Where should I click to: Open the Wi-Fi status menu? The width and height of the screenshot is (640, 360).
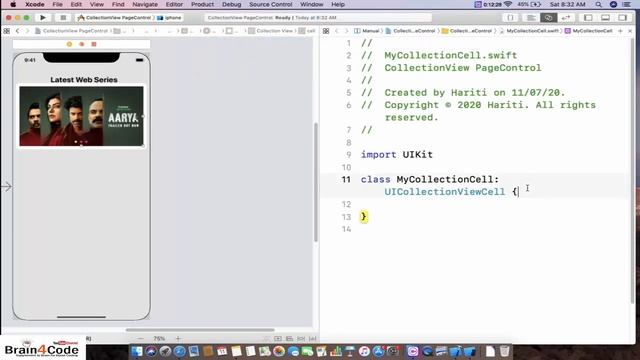click(508, 4)
